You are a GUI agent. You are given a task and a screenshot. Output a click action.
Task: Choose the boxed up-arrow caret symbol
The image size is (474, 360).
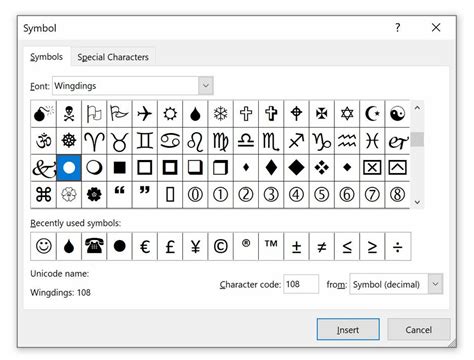tap(397, 168)
